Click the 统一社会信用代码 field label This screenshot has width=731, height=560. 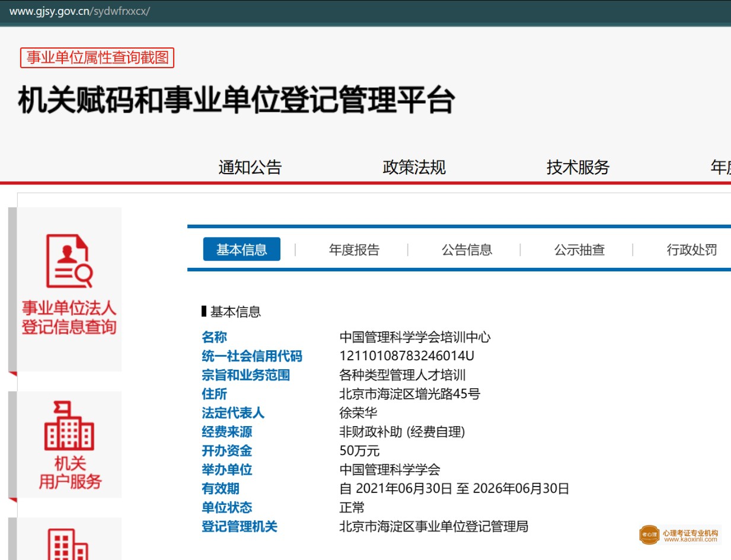(252, 357)
